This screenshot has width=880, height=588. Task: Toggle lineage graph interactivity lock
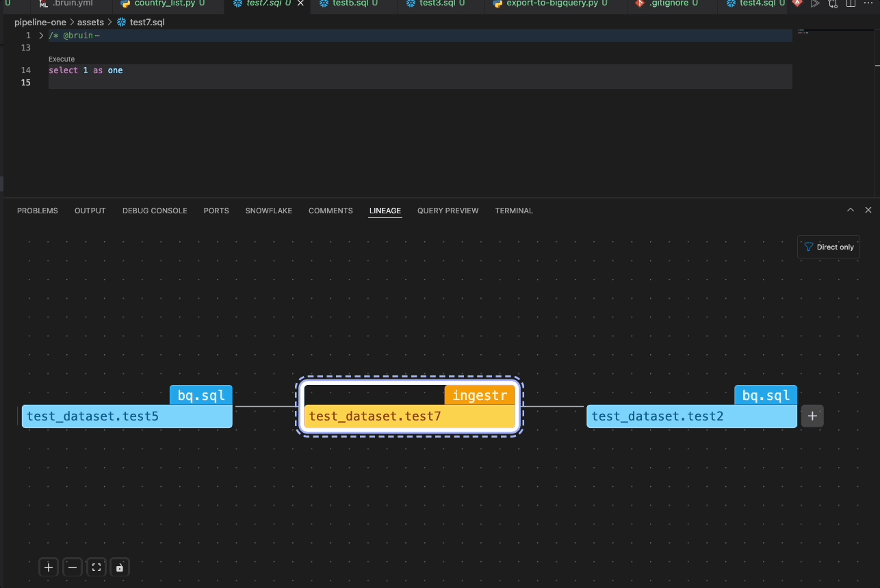click(x=120, y=567)
